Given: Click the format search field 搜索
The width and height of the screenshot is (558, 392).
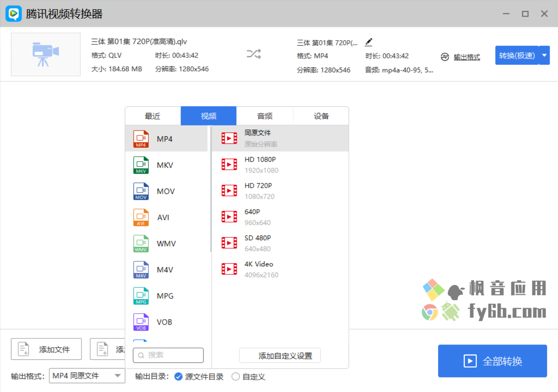Looking at the screenshot, I should 168,355.
